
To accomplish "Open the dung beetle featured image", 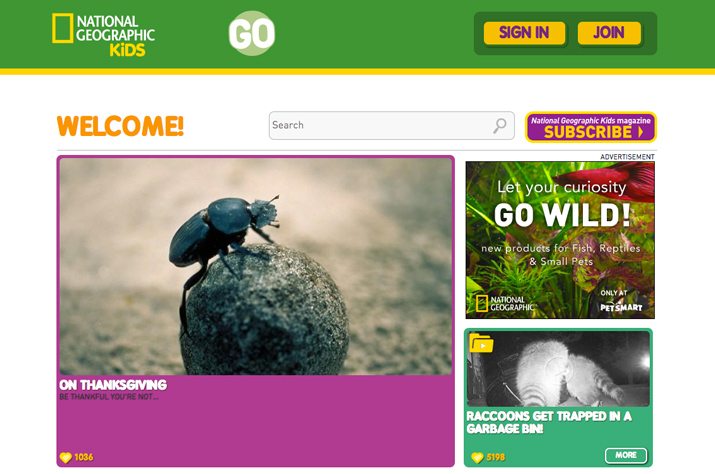I will [256, 266].
